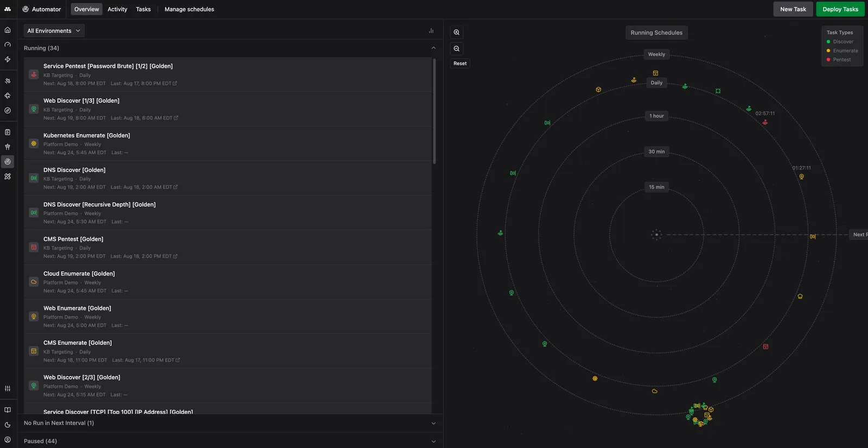
Task: Open the user account icon in the sidebar
Action: coord(8,439)
